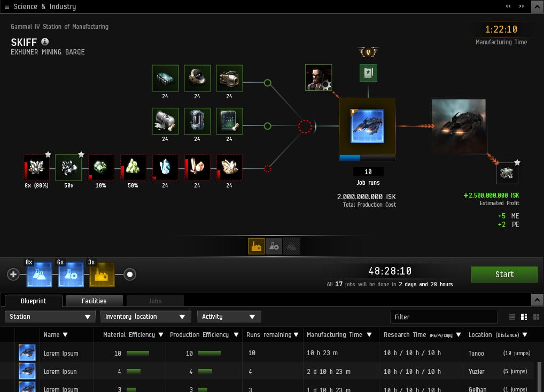Click the blueprint list scrollbar
This screenshot has height=392, width=544.
[539, 377]
